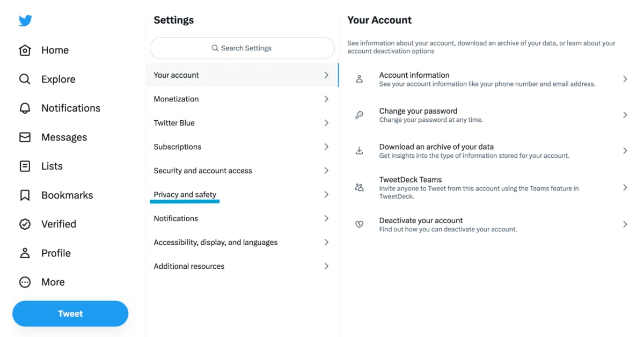
Task: Open Home using the house icon
Action: point(24,50)
